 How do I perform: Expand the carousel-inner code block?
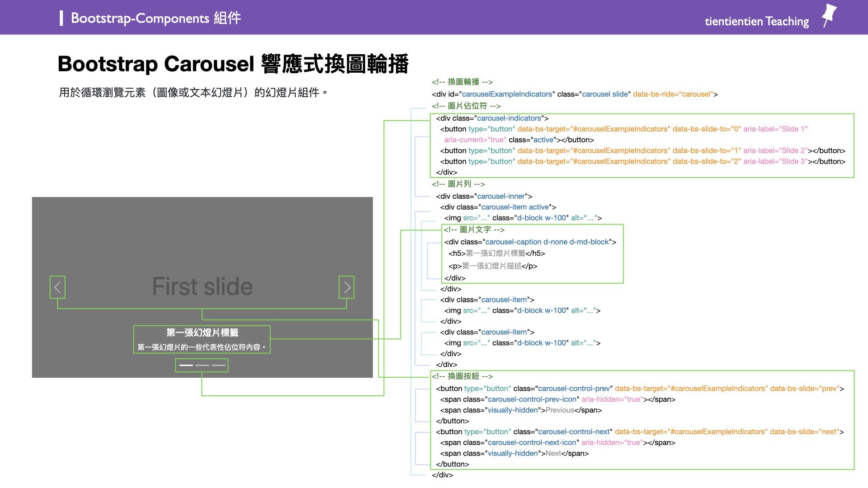(x=483, y=196)
